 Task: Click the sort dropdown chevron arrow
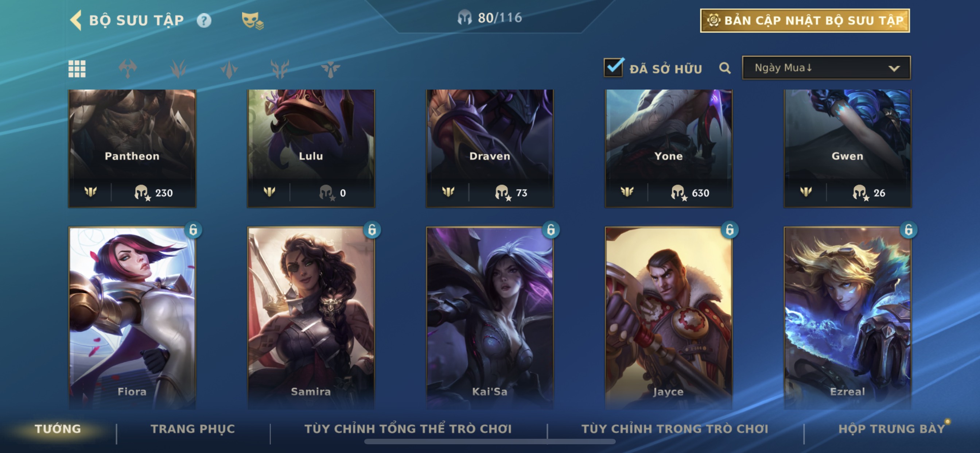[894, 69]
